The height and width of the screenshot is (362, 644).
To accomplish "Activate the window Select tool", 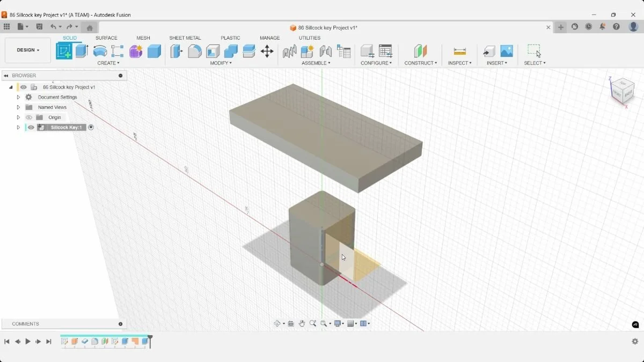I will point(535,51).
